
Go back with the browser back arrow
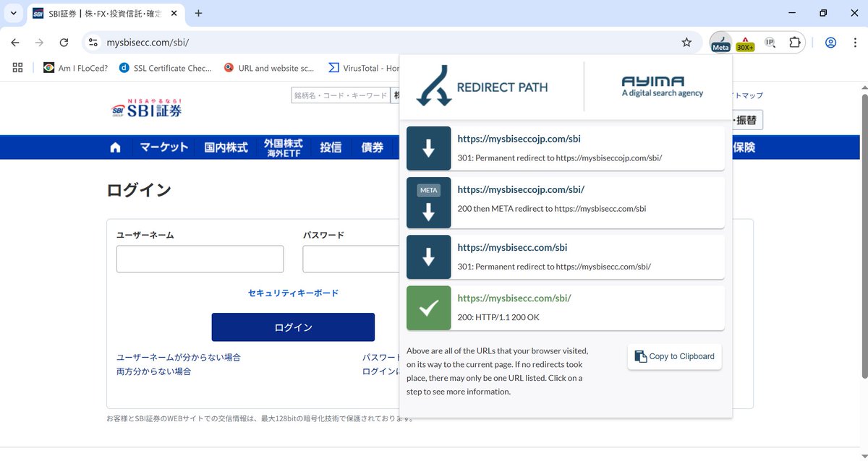15,43
